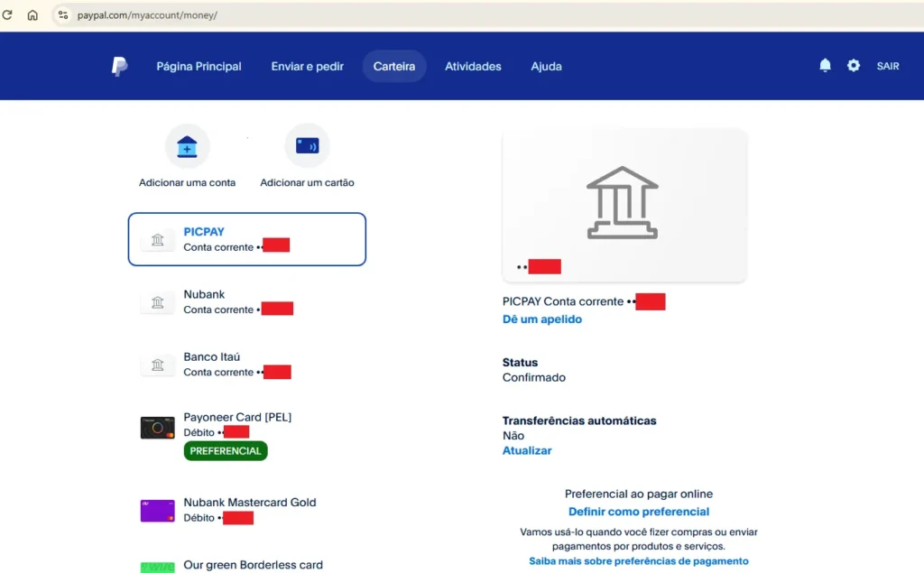
Task: Reload the page with the browser refresh icon
Action: 7,14
